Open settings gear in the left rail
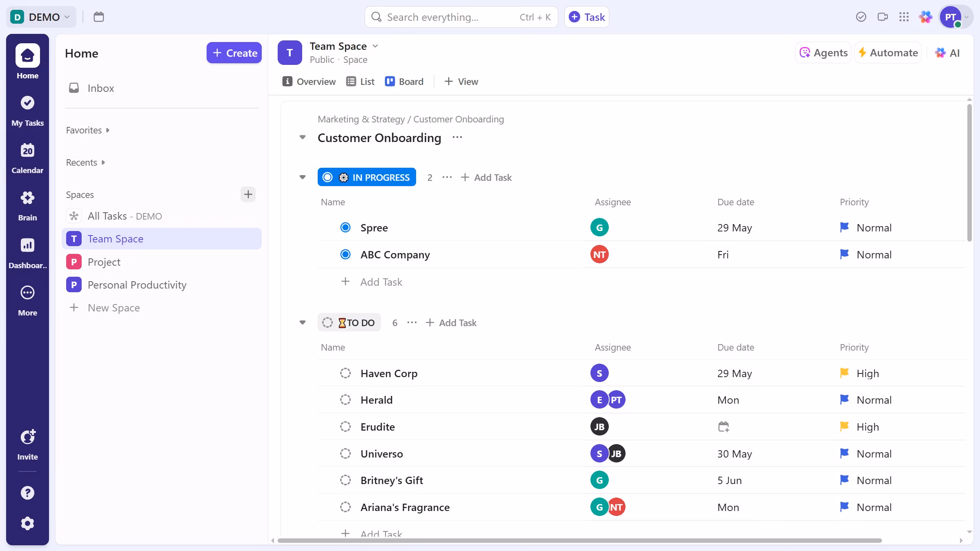The height and width of the screenshot is (551, 980). [27, 523]
